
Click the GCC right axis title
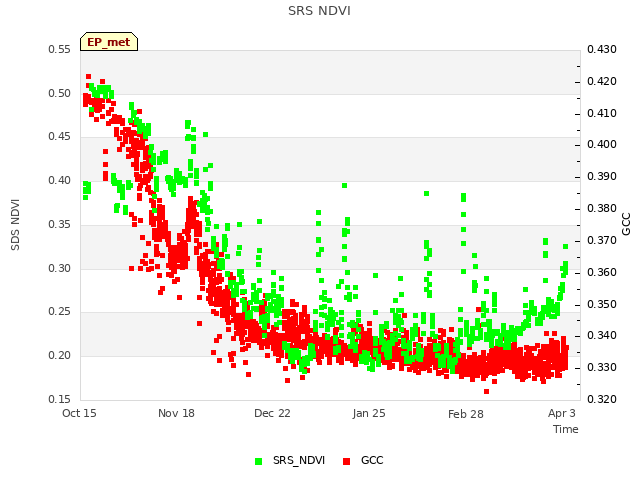tap(626, 224)
